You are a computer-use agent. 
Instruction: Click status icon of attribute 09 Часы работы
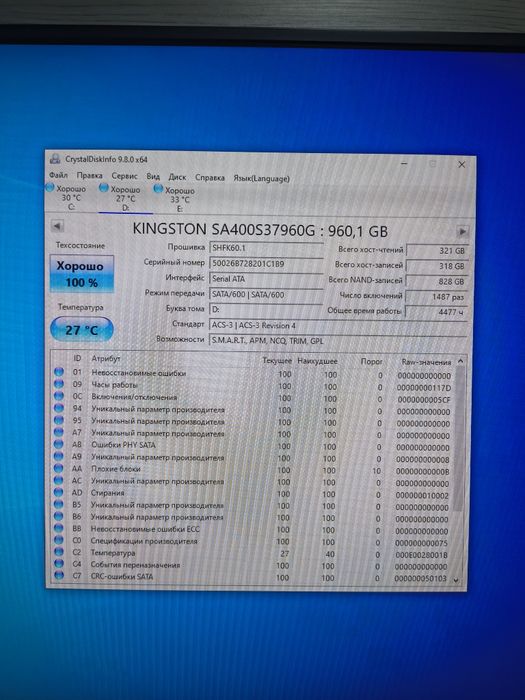[59, 384]
